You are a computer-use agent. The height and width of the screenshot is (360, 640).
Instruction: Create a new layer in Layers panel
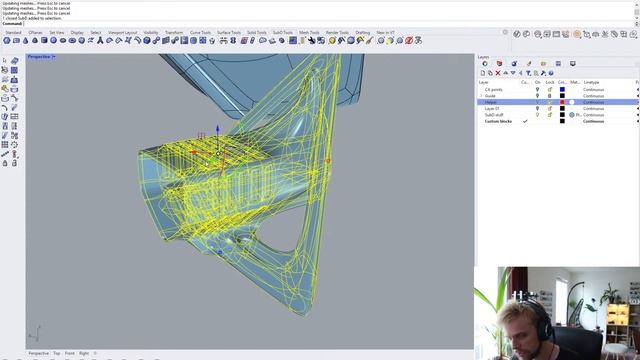483,73
